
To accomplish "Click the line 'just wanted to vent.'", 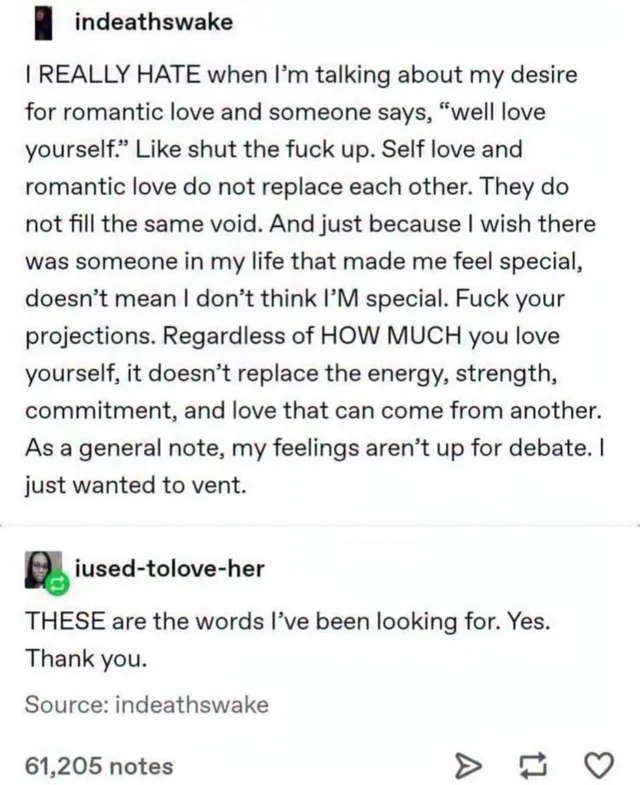I will click(136, 485).
